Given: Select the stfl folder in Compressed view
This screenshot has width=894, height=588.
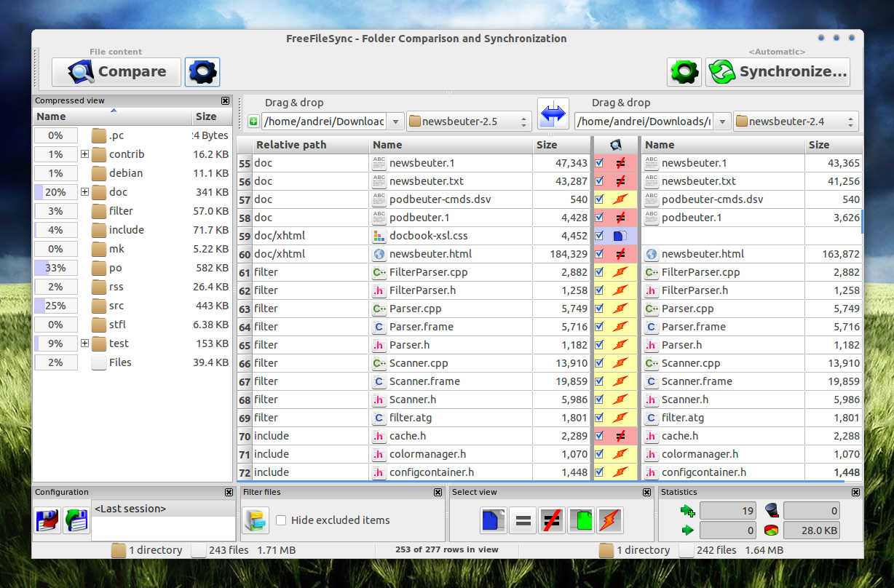Looking at the screenshot, I should [x=117, y=325].
